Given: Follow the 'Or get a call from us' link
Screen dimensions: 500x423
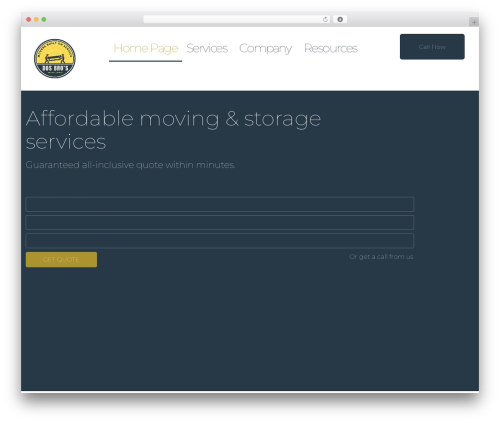Looking at the screenshot, I should (381, 257).
